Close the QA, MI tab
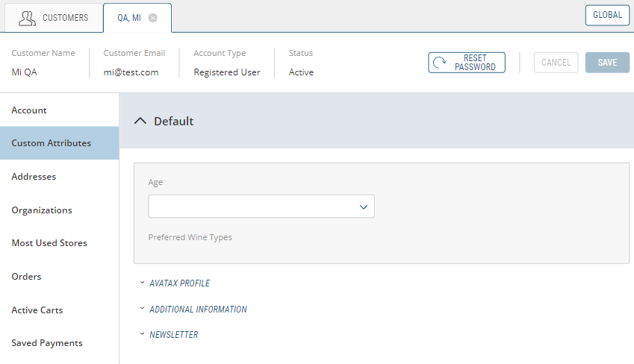This screenshot has width=634, height=364. [153, 18]
